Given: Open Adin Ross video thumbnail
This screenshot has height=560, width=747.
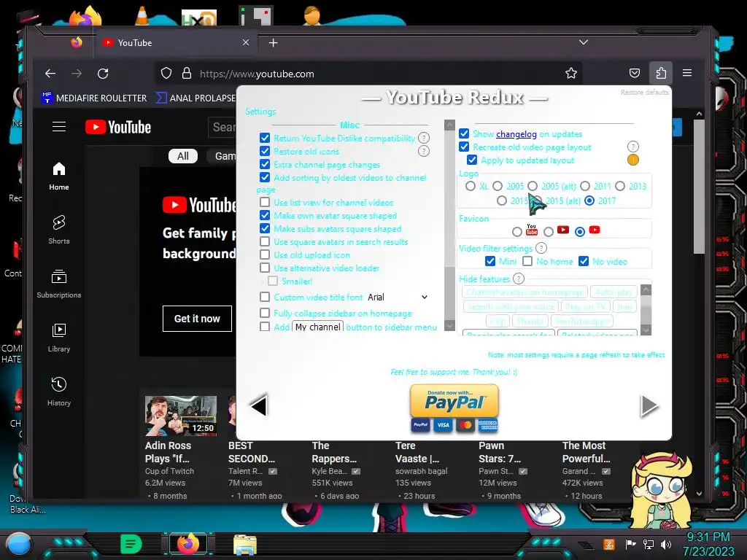Looking at the screenshot, I should coord(181,415).
